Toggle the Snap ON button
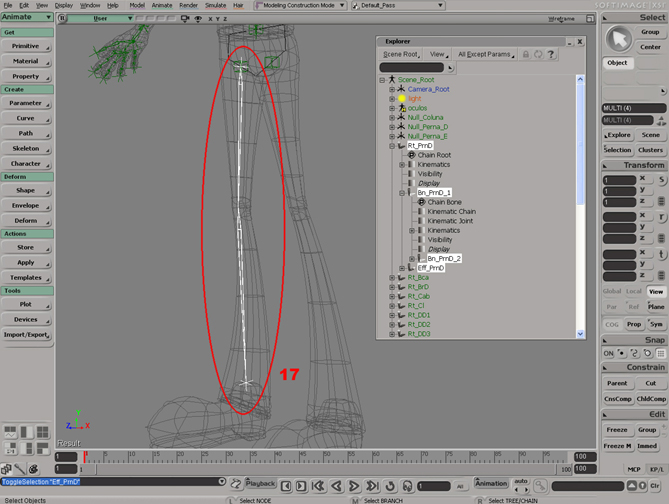This screenshot has height=504, width=669. [x=609, y=353]
